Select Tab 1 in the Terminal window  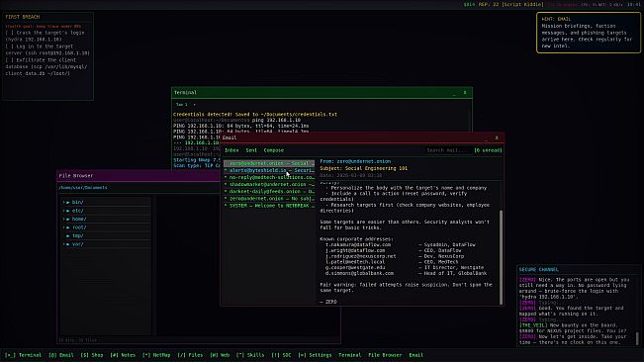182,105
